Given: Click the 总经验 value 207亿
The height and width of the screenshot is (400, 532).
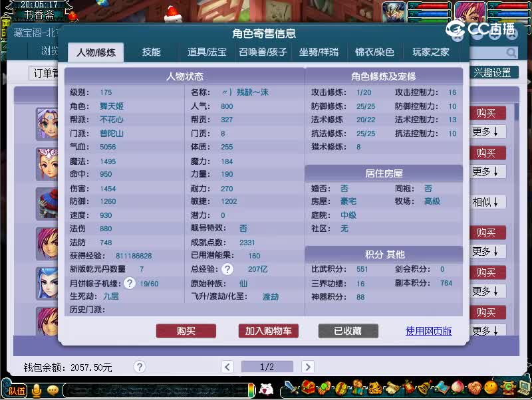Looking at the screenshot, I should tap(257, 269).
